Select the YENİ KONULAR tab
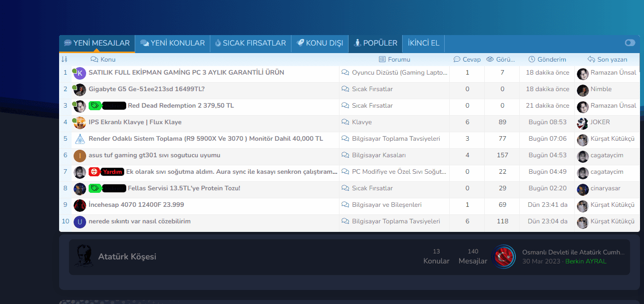 point(172,43)
